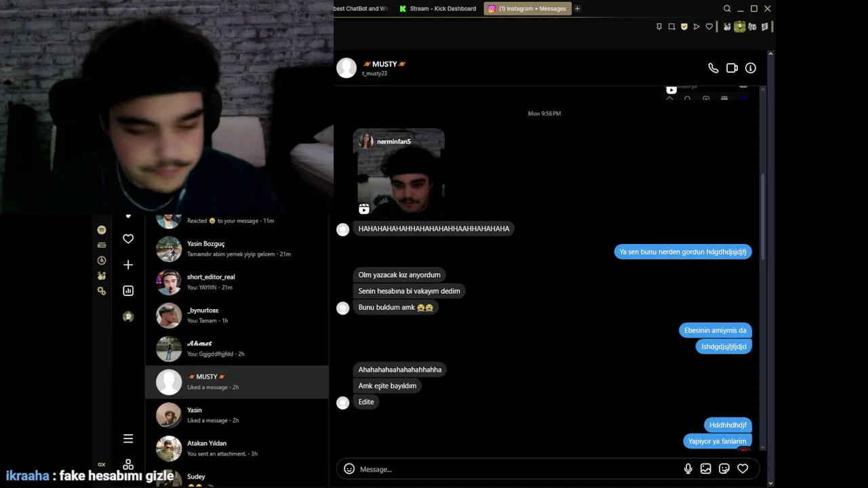Click the pinboard pin toolbar icon
The width and height of the screenshot is (868, 488).
point(658,26)
